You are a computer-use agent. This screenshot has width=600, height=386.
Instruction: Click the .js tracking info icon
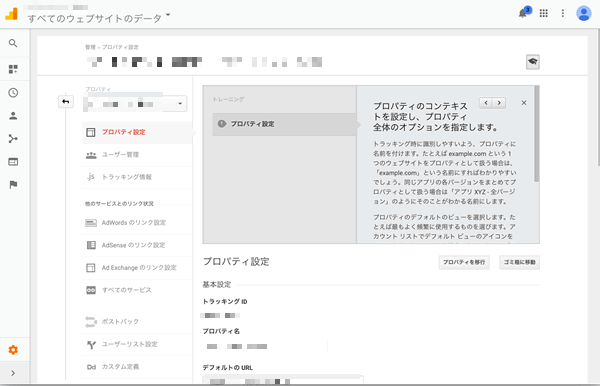[x=90, y=177]
